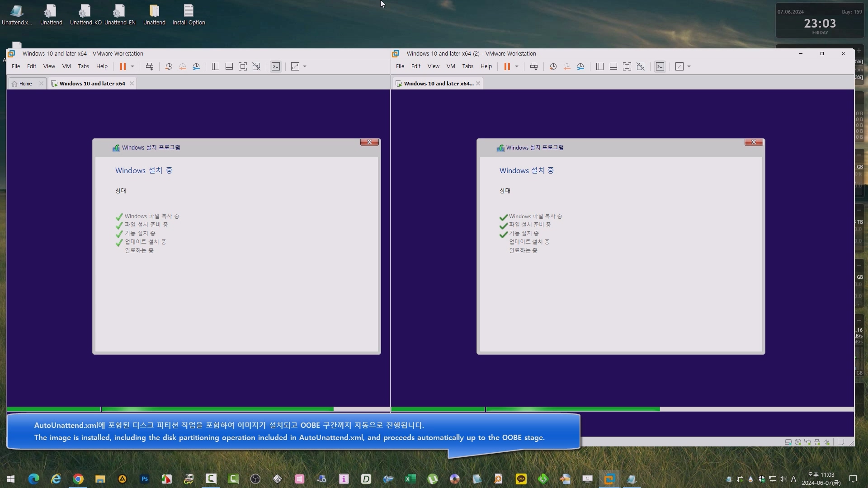The height and width of the screenshot is (488, 868).
Task: Toggle thumbnail bar in left VMware window
Action: click(229, 66)
